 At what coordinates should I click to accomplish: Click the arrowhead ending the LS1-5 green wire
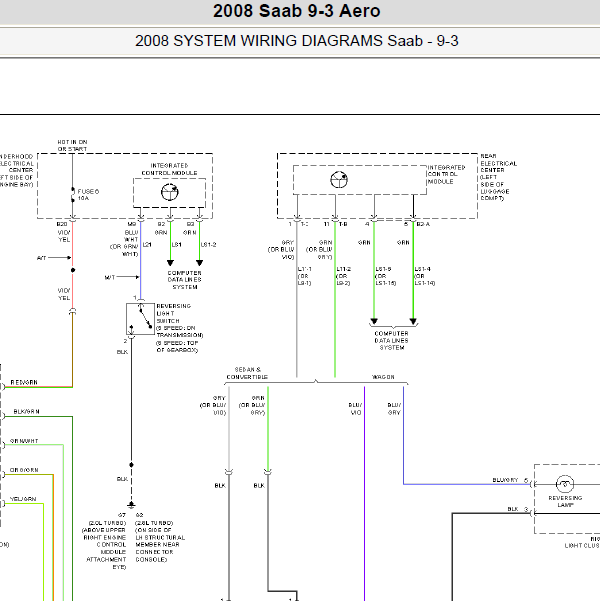click(x=374, y=321)
